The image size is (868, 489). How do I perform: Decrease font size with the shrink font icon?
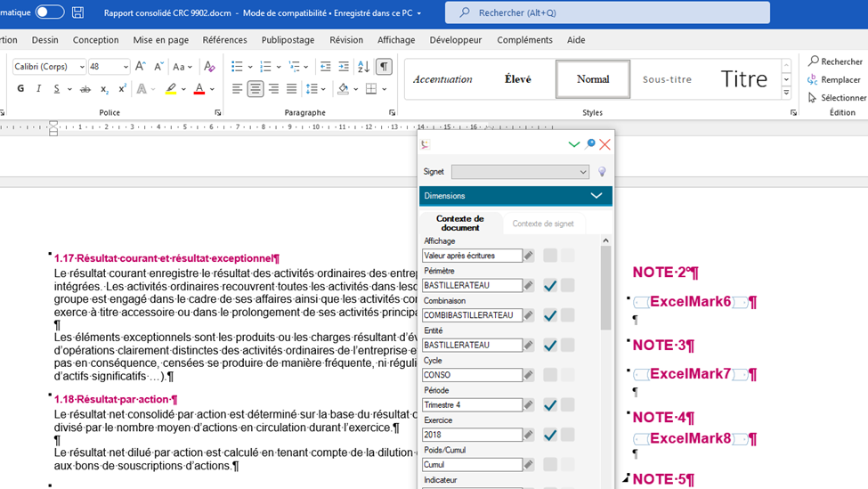(158, 67)
